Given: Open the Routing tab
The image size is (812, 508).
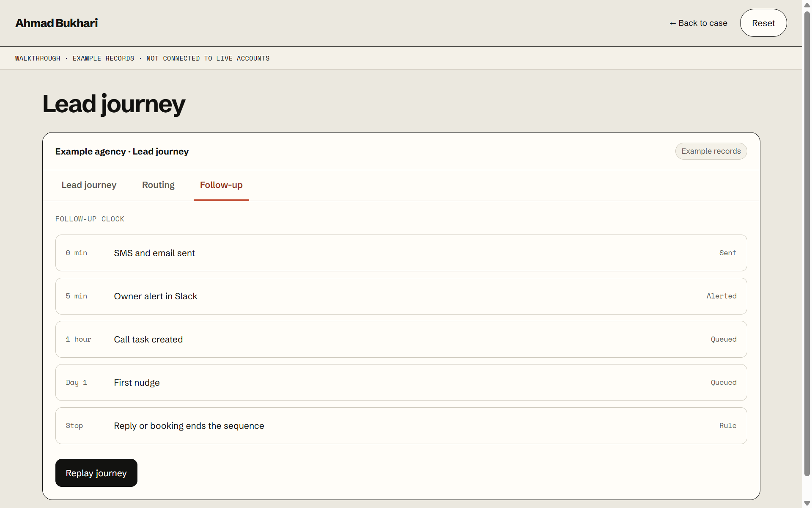Looking at the screenshot, I should (158, 185).
